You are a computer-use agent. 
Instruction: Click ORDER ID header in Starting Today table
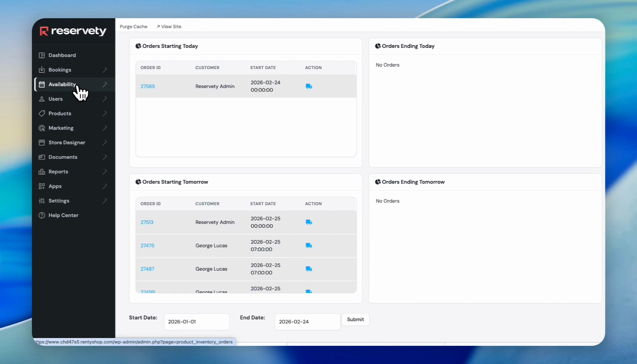pos(150,68)
